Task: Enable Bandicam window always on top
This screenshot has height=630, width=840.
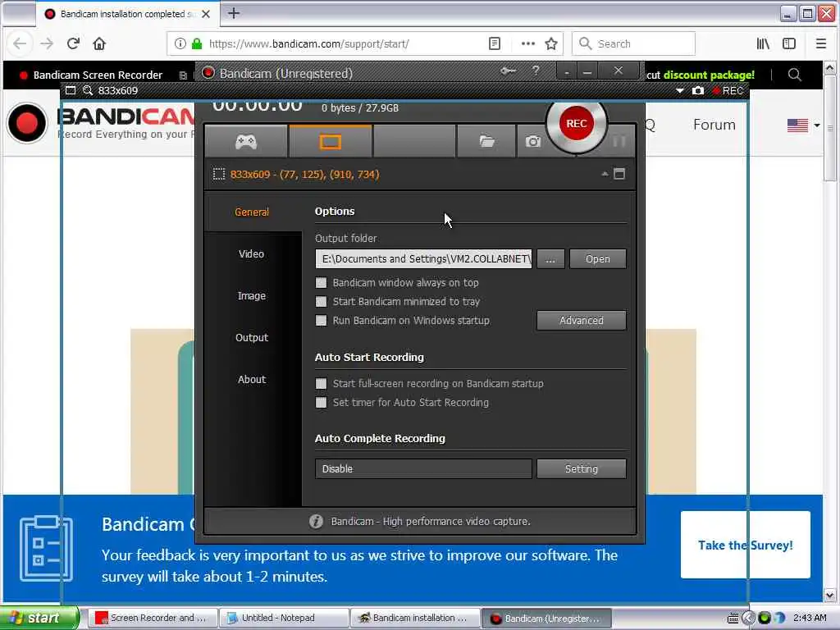Action: (321, 282)
